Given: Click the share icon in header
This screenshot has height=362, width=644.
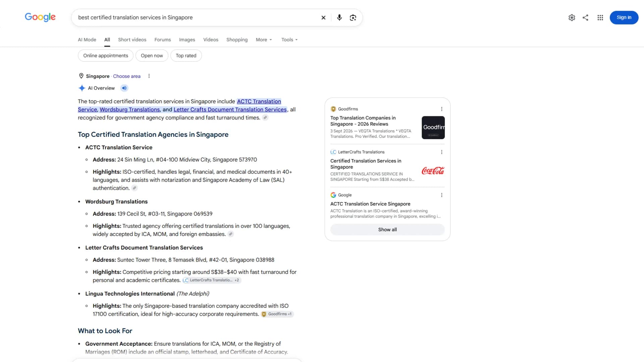Looking at the screenshot, I should click(x=585, y=18).
